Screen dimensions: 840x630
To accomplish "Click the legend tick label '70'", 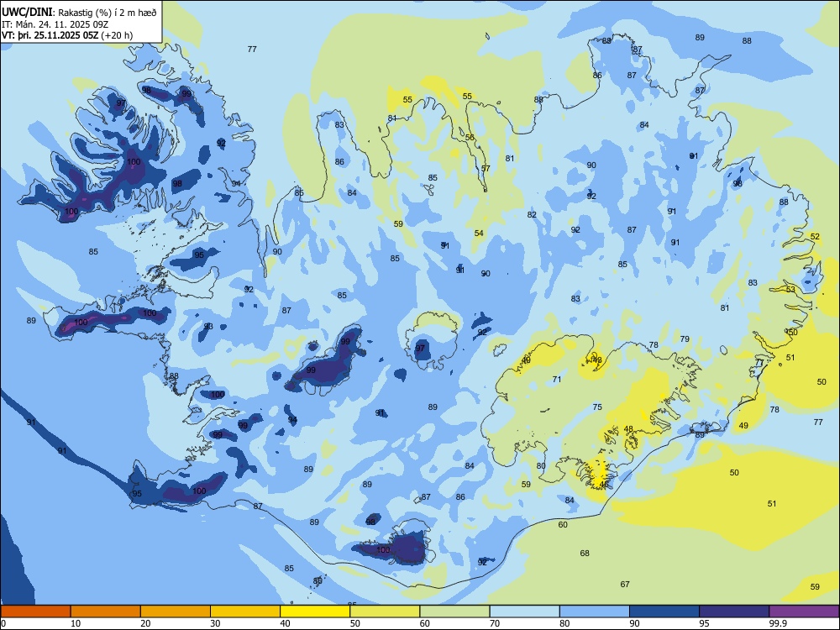I will pos(495,623).
